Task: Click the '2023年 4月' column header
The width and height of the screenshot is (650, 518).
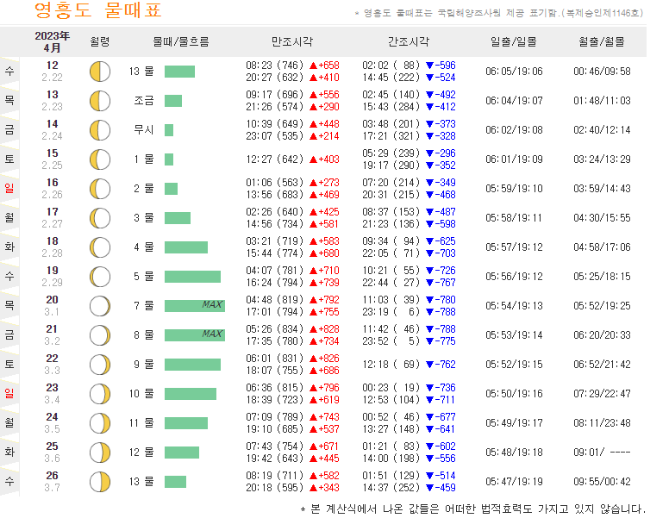Action: point(52,42)
